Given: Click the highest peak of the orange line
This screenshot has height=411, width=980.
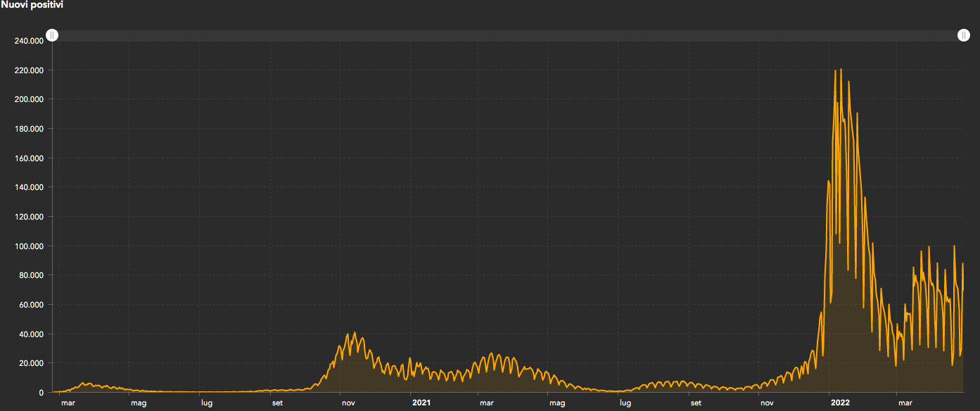Looking at the screenshot, I should (841, 70).
